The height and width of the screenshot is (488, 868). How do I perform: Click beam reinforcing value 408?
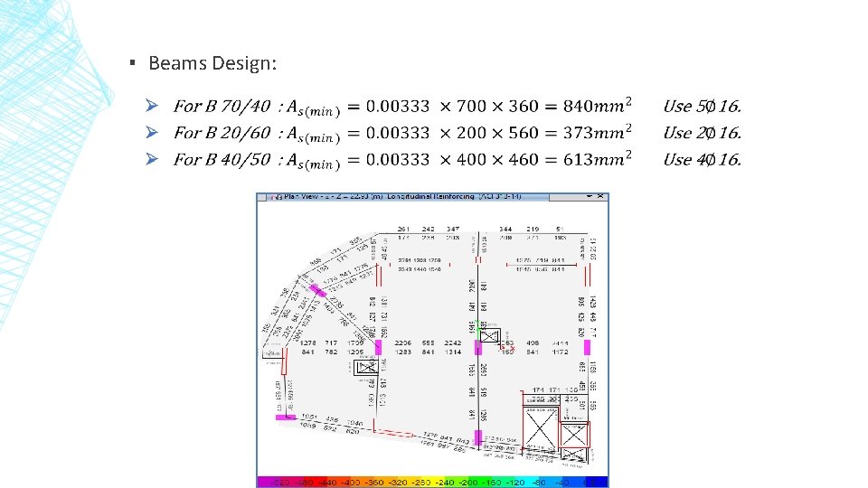click(533, 343)
